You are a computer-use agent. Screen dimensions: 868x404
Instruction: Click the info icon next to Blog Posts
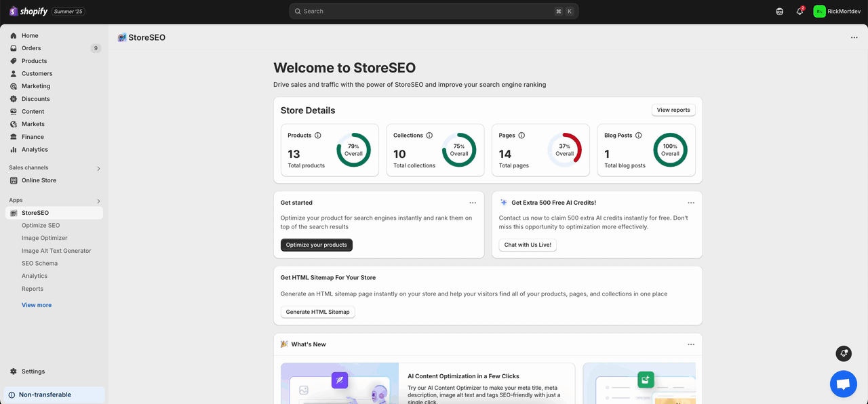point(639,136)
